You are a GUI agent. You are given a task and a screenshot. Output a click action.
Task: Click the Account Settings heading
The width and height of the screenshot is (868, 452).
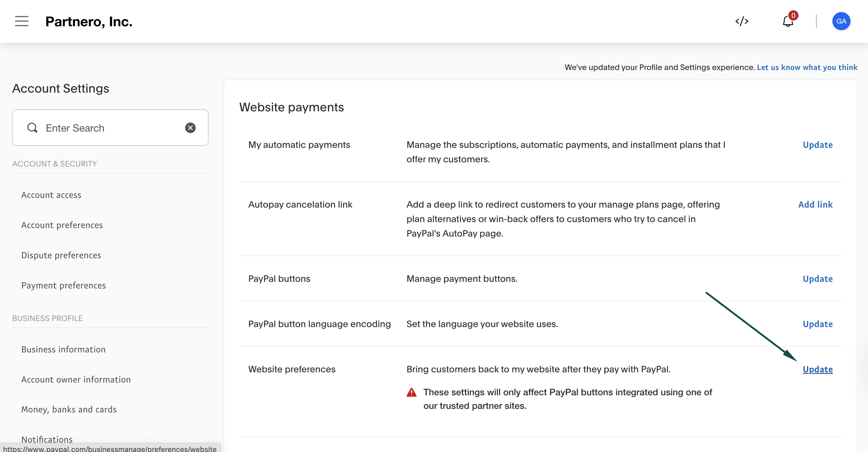61,88
